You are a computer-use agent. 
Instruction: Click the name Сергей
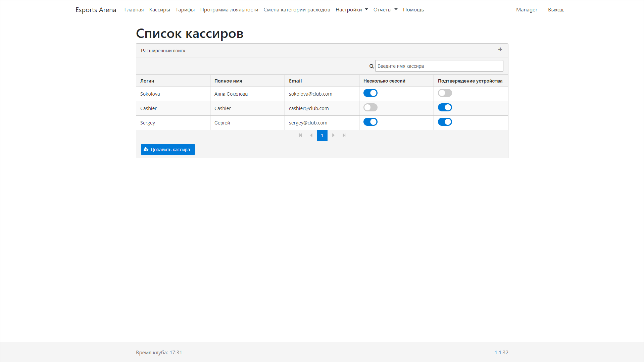tap(222, 123)
